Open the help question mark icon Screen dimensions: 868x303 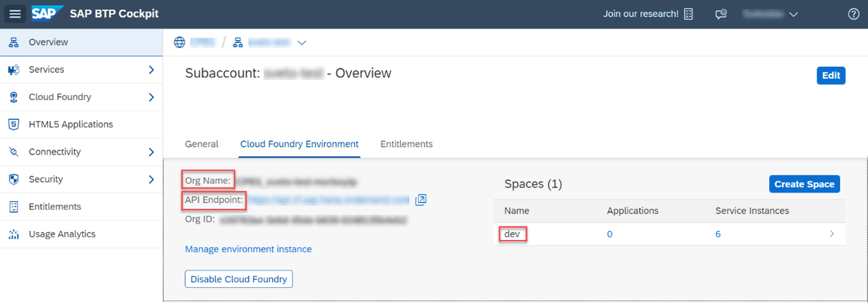[853, 14]
